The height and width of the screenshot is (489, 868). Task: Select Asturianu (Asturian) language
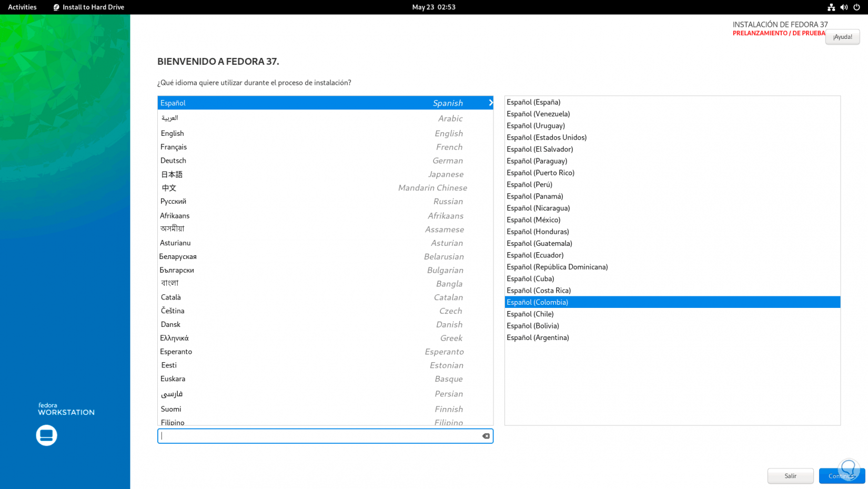[325, 243]
